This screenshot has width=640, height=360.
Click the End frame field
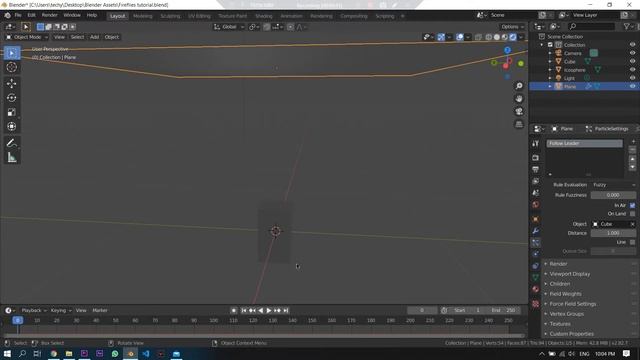(504, 311)
